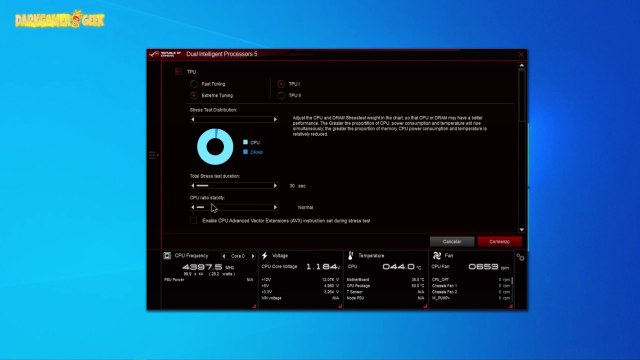Click the CPU Frequency chip icon
Viewport: 640px width, 360px height.
tap(167, 256)
